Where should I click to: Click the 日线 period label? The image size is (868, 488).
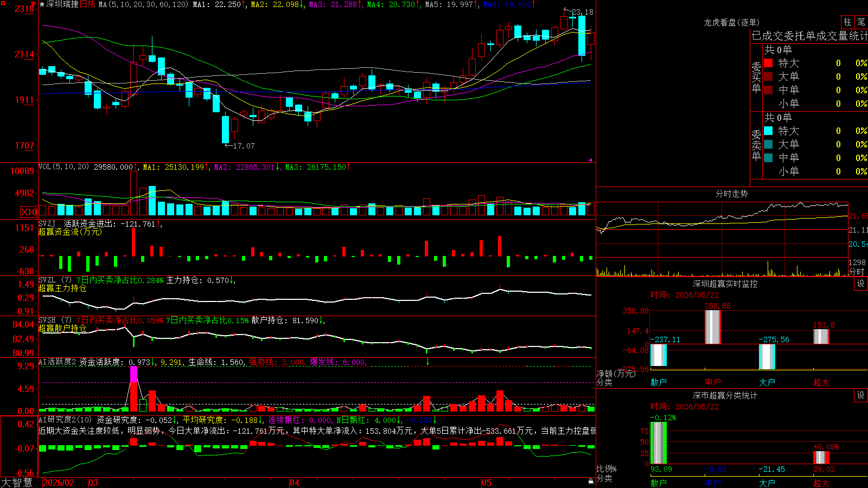87,4
